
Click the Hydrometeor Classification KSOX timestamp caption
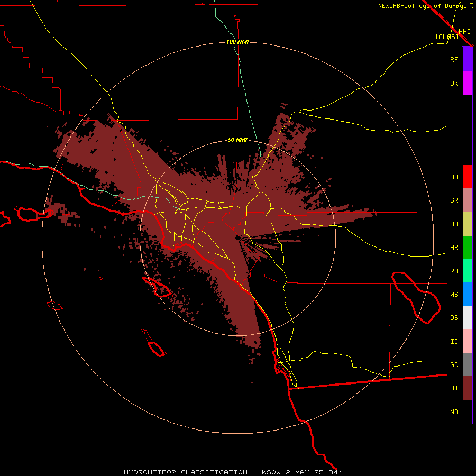(237, 472)
